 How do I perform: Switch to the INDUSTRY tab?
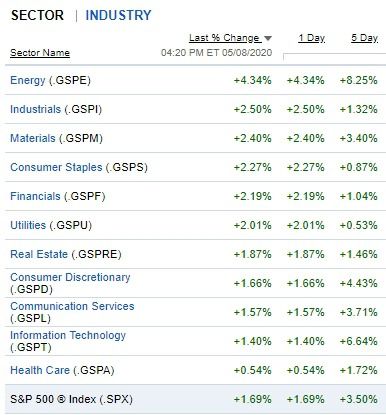pyautogui.click(x=118, y=15)
